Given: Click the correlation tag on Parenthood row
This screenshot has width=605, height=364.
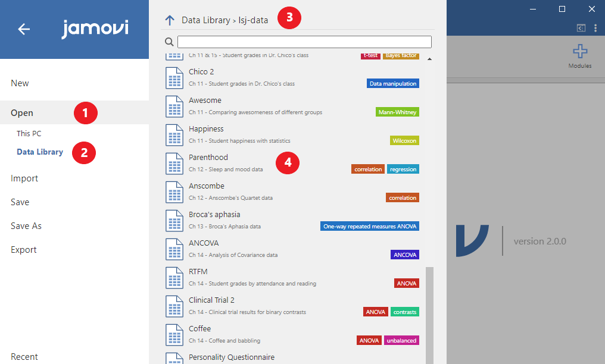Looking at the screenshot, I should (368, 169).
